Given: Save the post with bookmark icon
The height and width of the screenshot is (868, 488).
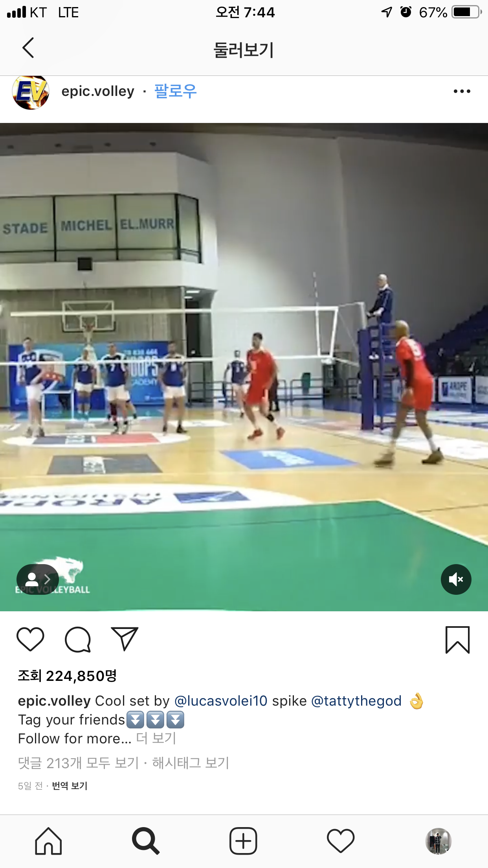Looking at the screenshot, I should pos(457,640).
